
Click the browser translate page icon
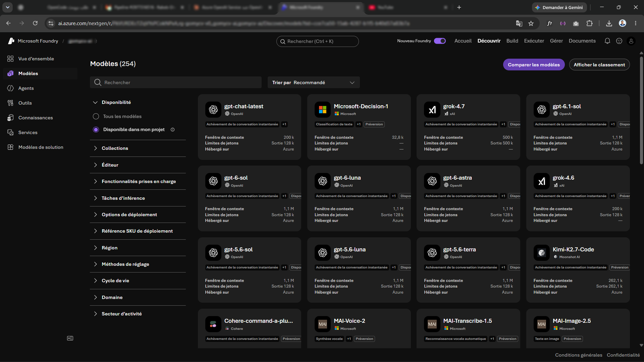(519, 23)
